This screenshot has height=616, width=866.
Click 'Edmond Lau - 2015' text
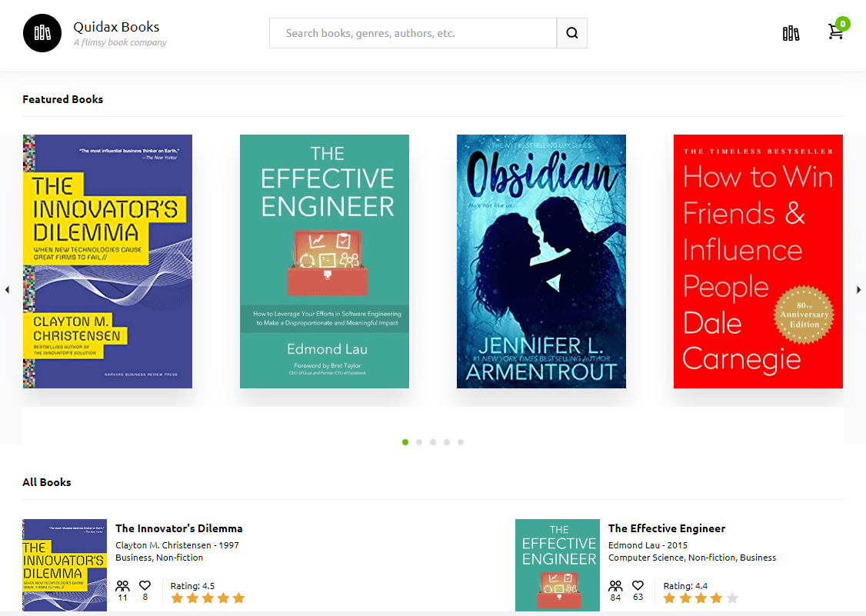[648, 545]
